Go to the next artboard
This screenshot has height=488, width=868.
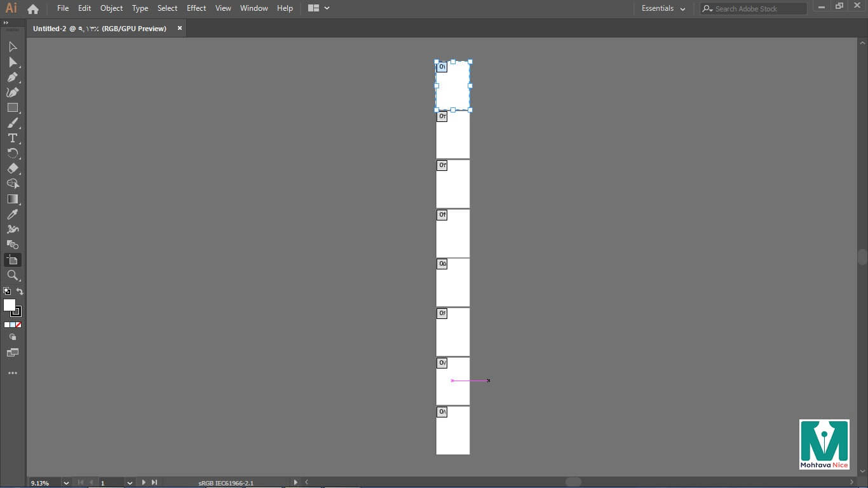(144, 483)
